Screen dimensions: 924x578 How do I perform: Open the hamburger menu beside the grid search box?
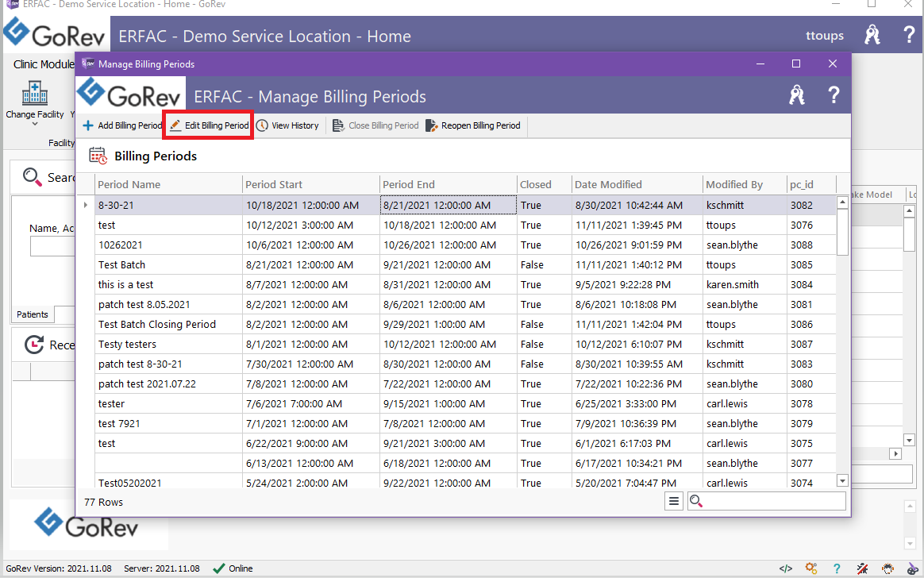674,502
